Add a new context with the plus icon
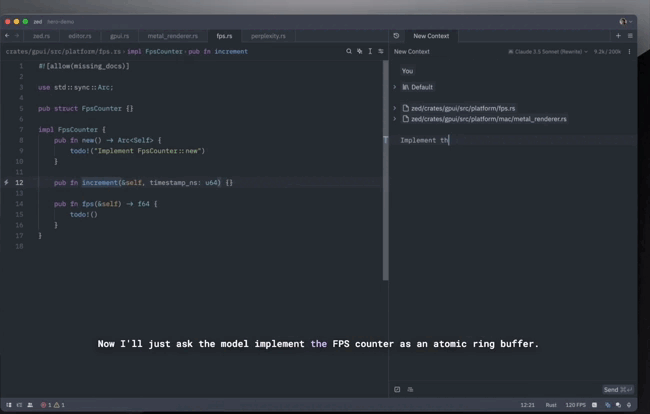The height and width of the screenshot is (414, 650). tap(618, 35)
